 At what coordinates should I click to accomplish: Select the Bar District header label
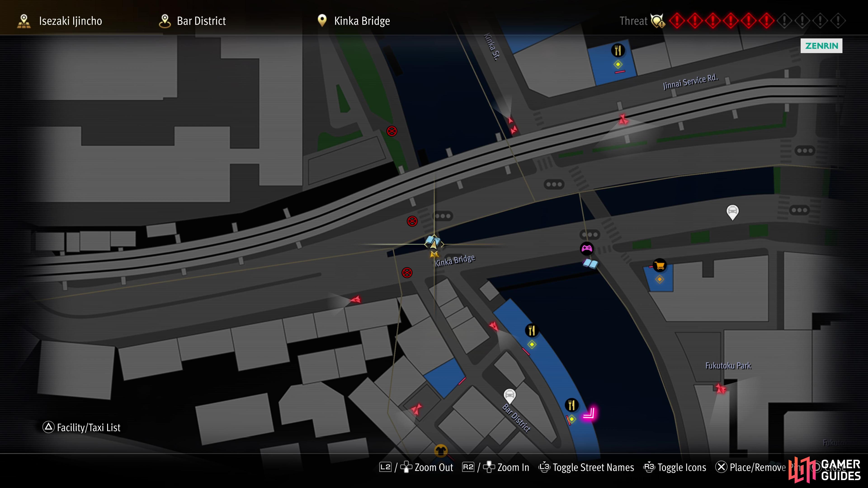tap(201, 21)
